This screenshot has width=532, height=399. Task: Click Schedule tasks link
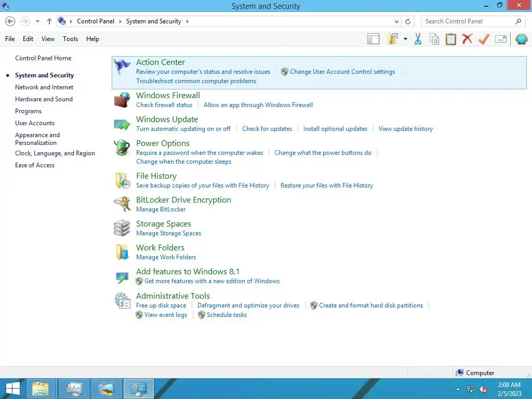227,315
